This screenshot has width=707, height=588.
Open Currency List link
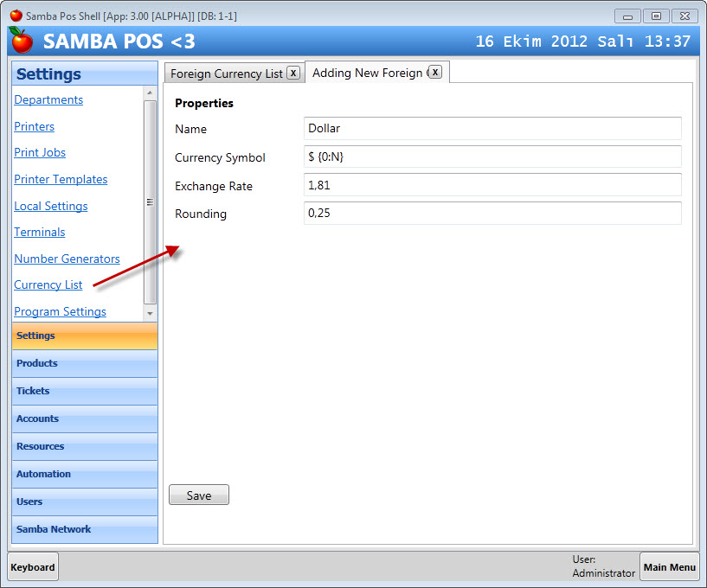[48, 284]
